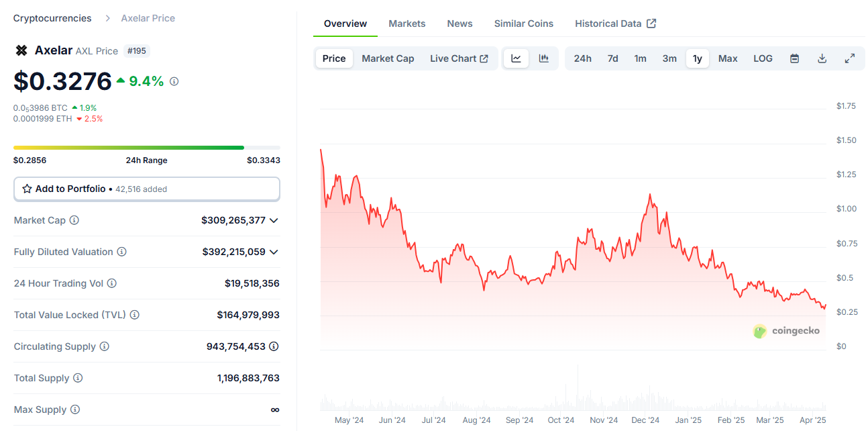The height and width of the screenshot is (431, 868).
Task: Click the 24h Range price bar
Action: (147, 148)
